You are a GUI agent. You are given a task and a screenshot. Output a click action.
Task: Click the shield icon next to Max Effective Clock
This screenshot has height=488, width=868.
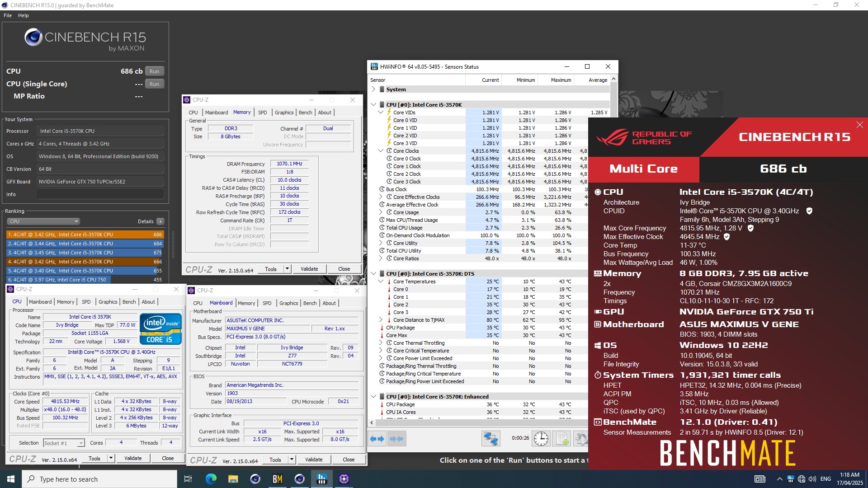tap(726, 237)
